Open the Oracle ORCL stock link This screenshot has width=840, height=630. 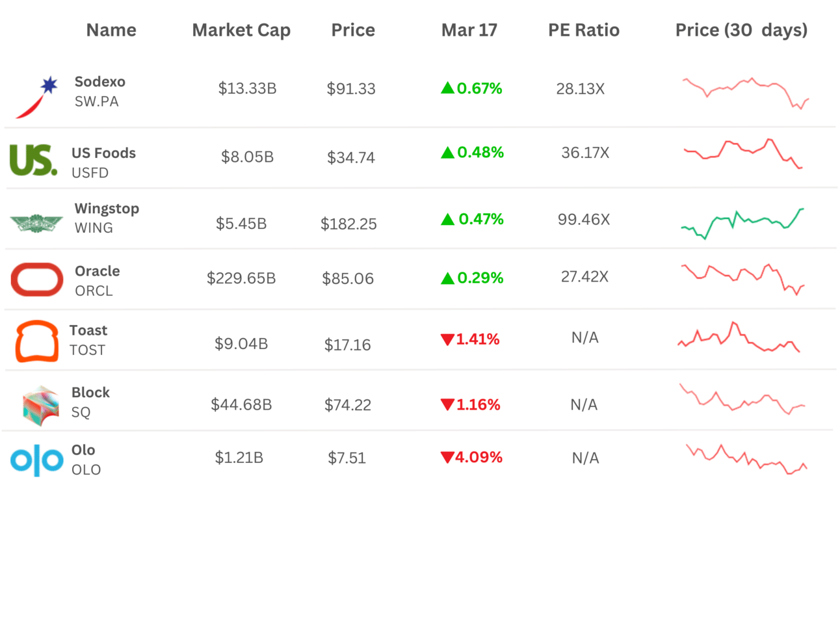(97, 280)
